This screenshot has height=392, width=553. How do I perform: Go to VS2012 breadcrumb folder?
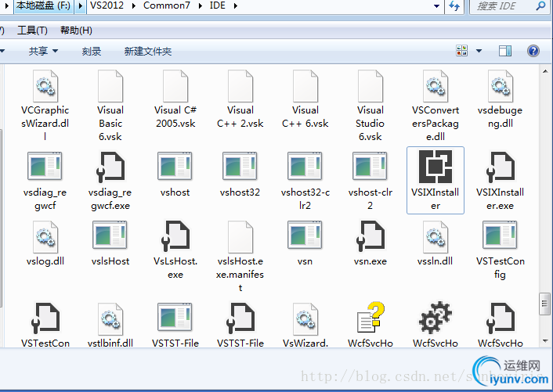pos(107,5)
